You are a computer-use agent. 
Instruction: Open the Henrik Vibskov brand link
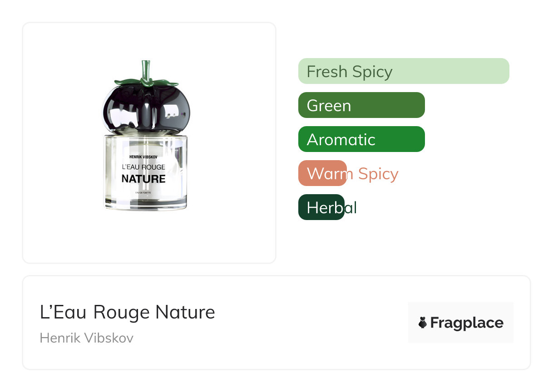point(86,338)
